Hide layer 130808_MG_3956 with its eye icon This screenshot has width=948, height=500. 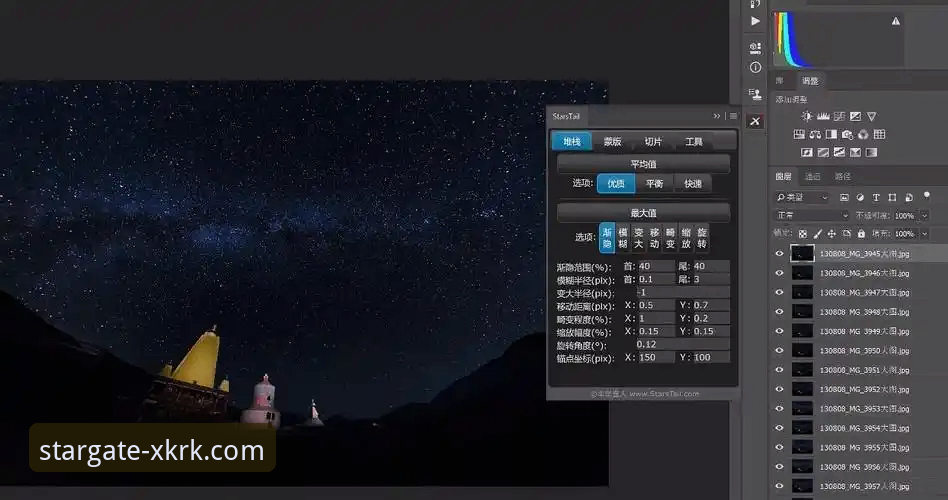click(779, 467)
